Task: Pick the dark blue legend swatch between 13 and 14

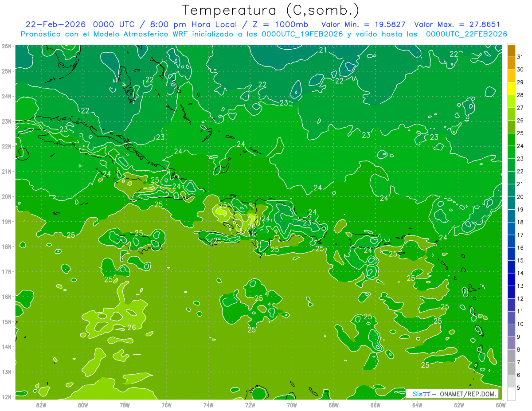Action: (511, 279)
